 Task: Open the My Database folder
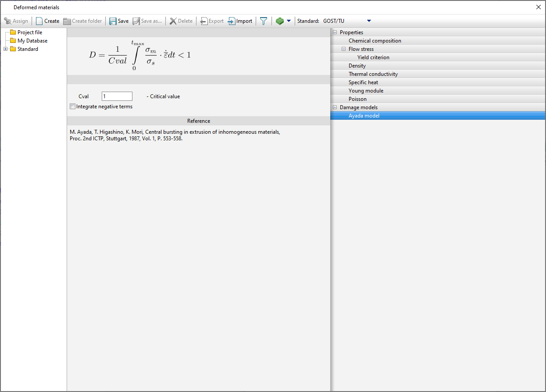[32, 41]
